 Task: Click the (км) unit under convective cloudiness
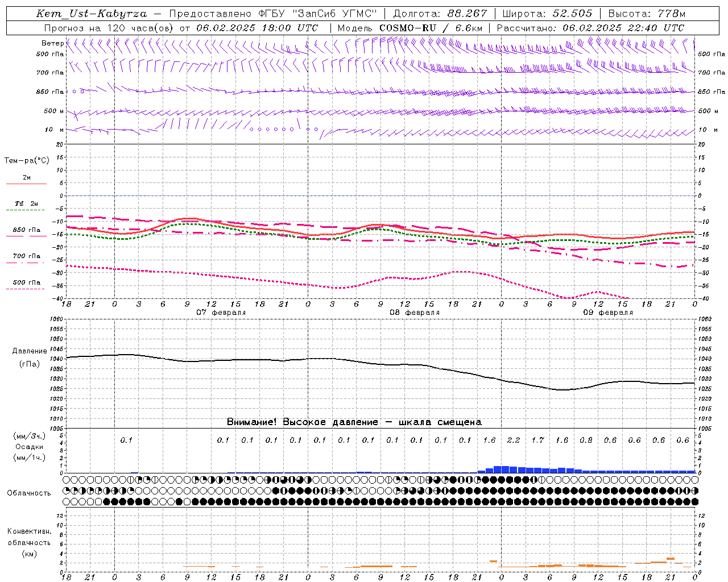tap(29, 554)
